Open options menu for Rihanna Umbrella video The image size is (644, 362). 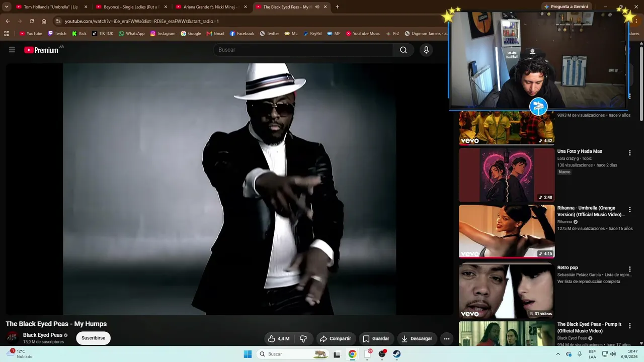(x=629, y=210)
